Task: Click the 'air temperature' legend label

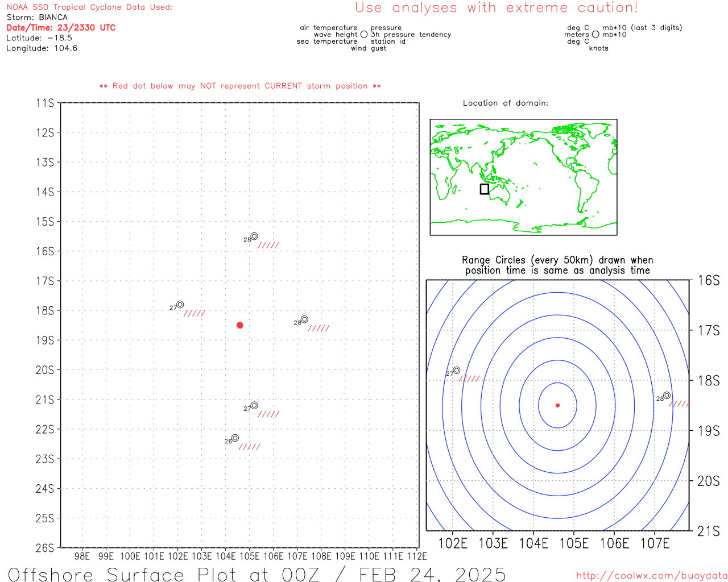Action: [x=329, y=28]
